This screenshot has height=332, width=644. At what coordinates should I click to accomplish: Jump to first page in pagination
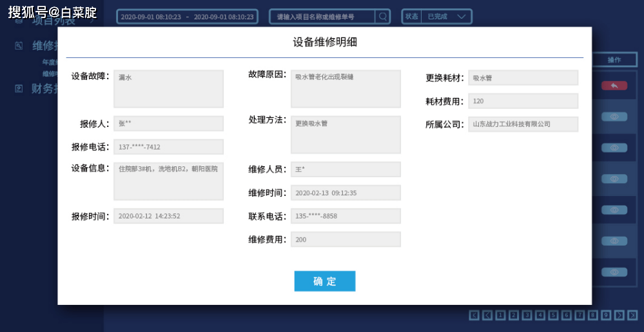coord(474,315)
